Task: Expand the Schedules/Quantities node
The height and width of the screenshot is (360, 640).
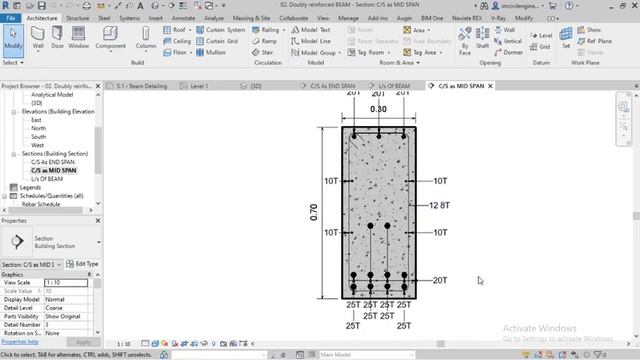Action: pos(4,196)
